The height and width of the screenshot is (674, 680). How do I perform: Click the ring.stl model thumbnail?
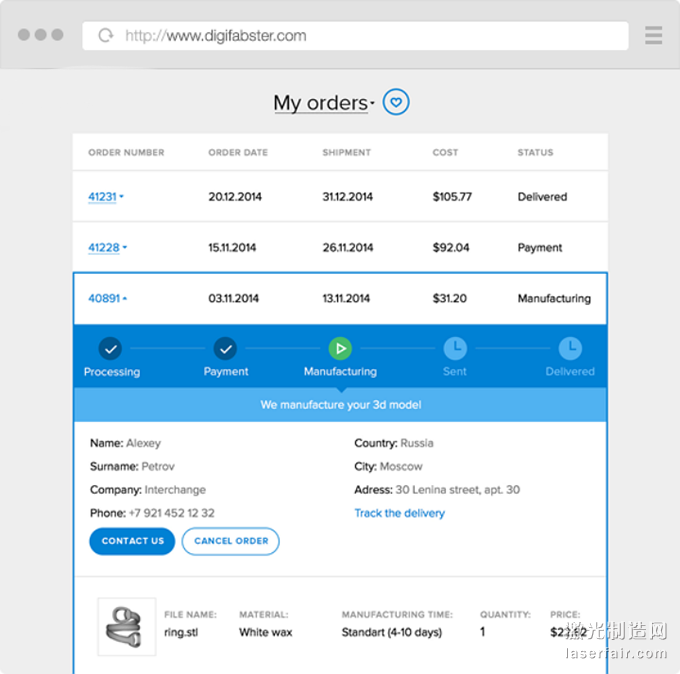point(126,626)
